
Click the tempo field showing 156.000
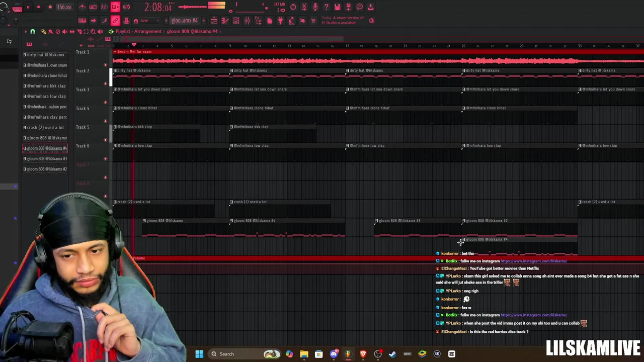pos(64,7)
